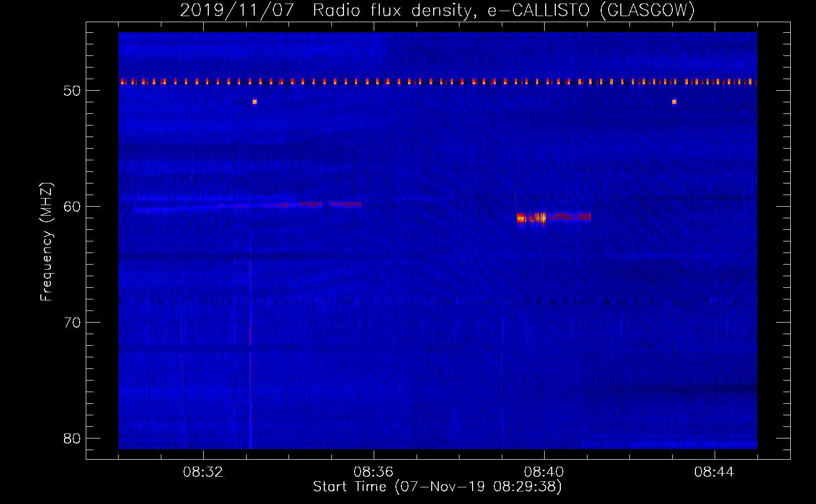
Task: Click the 80 frequency tick label
Action: 72,438
